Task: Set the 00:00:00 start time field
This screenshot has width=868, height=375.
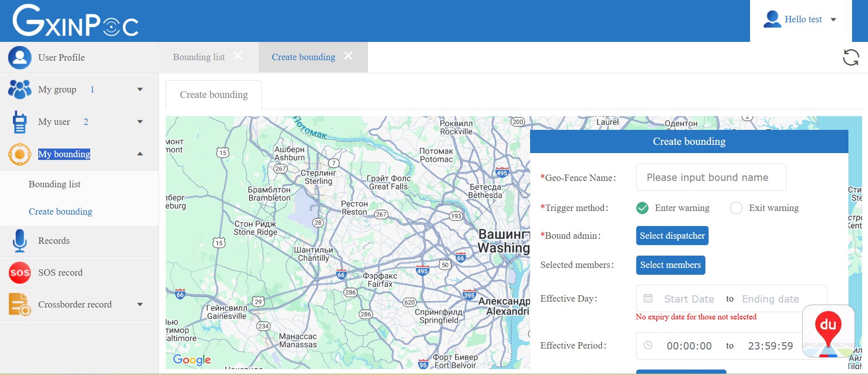Action: 689,346
